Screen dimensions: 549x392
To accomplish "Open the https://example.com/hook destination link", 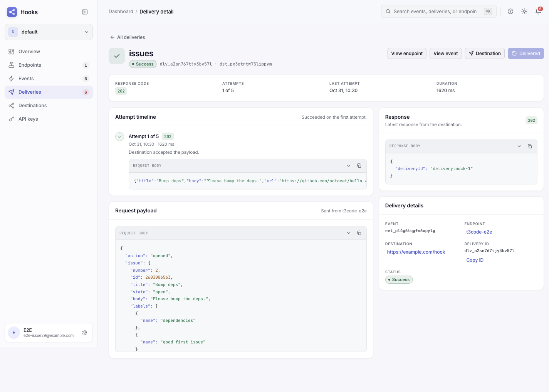I will point(416,252).
